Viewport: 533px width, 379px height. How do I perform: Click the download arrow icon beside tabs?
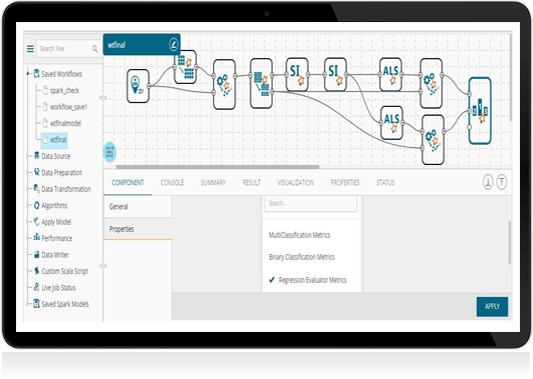[x=488, y=182]
